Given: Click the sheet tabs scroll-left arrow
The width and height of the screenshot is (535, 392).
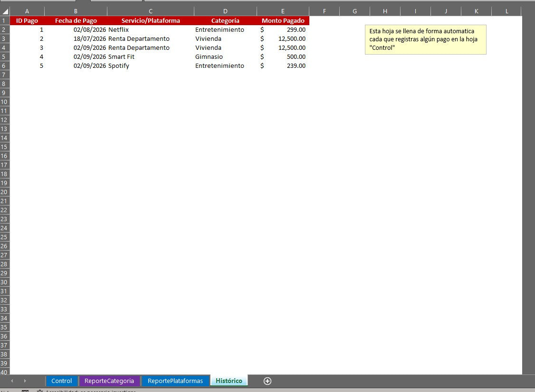Looking at the screenshot, I should [12, 381].
